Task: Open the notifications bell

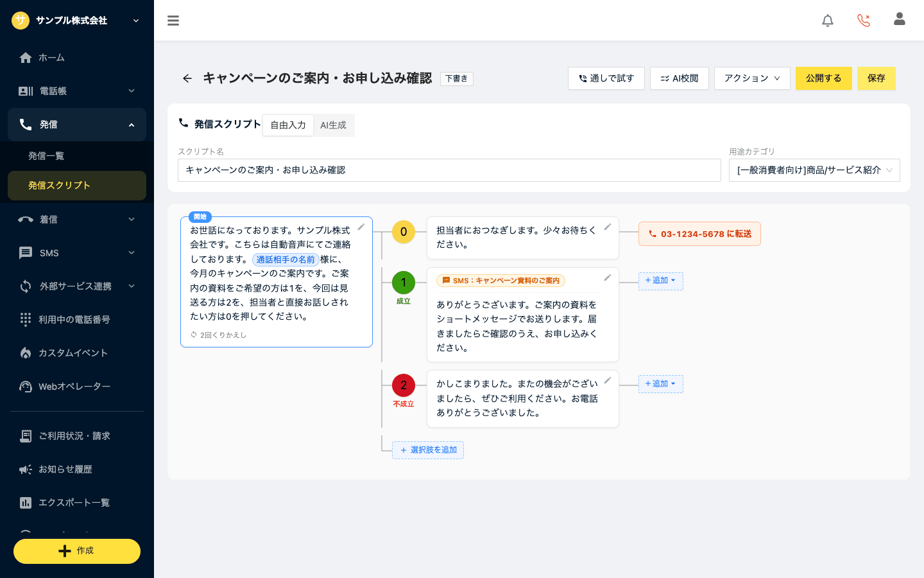Action: click(x=828, y=21)
